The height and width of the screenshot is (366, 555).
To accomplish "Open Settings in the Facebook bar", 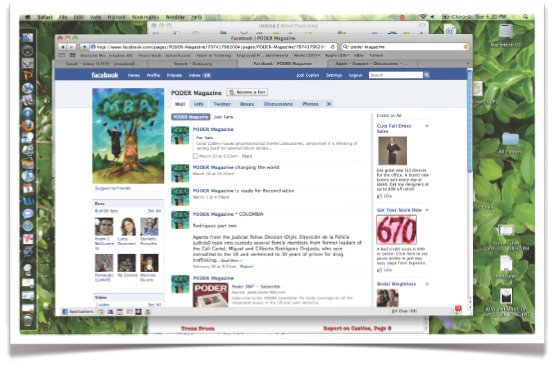I will [x=334, y=75].
